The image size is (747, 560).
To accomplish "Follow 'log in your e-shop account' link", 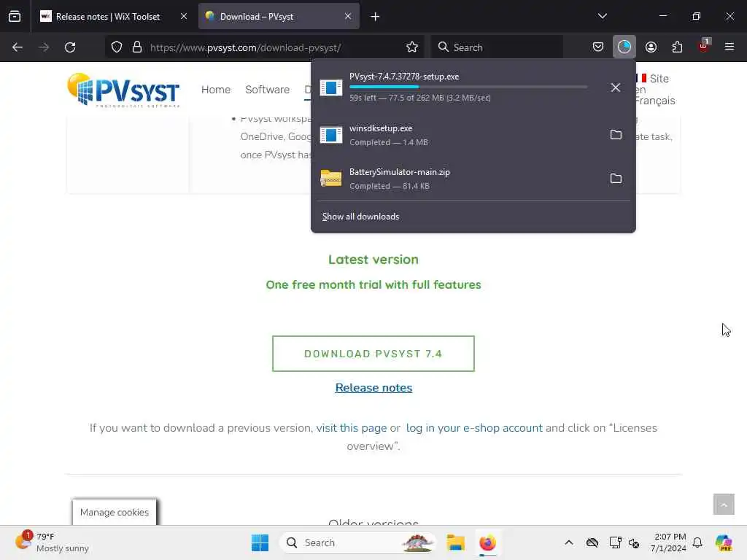I will coord(474,428).
